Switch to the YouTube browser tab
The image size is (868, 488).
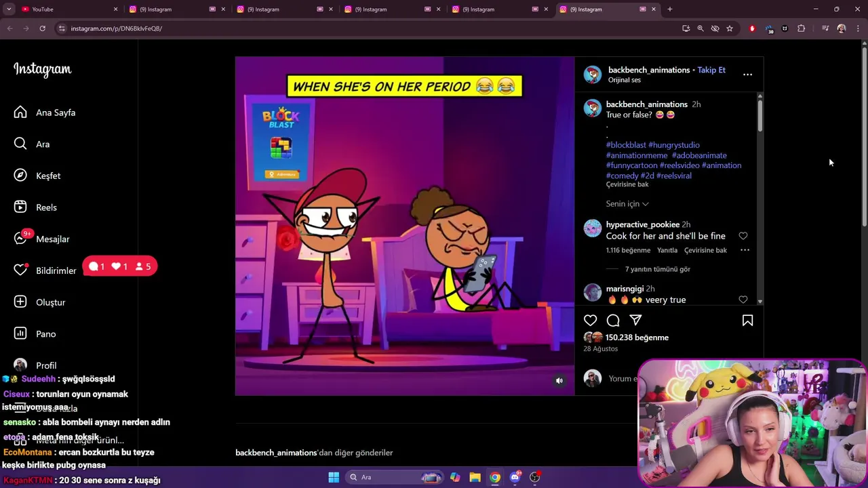pyautogui.click(x=68, y=9)
